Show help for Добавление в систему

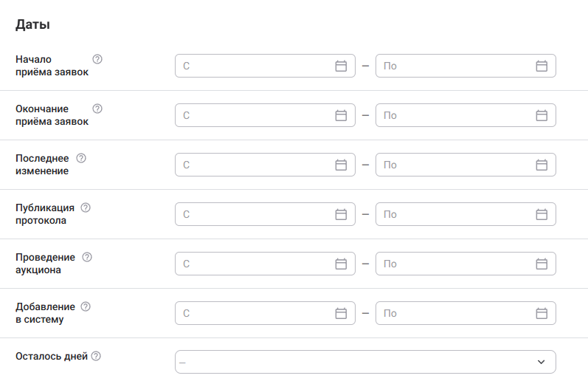(86, 306)
